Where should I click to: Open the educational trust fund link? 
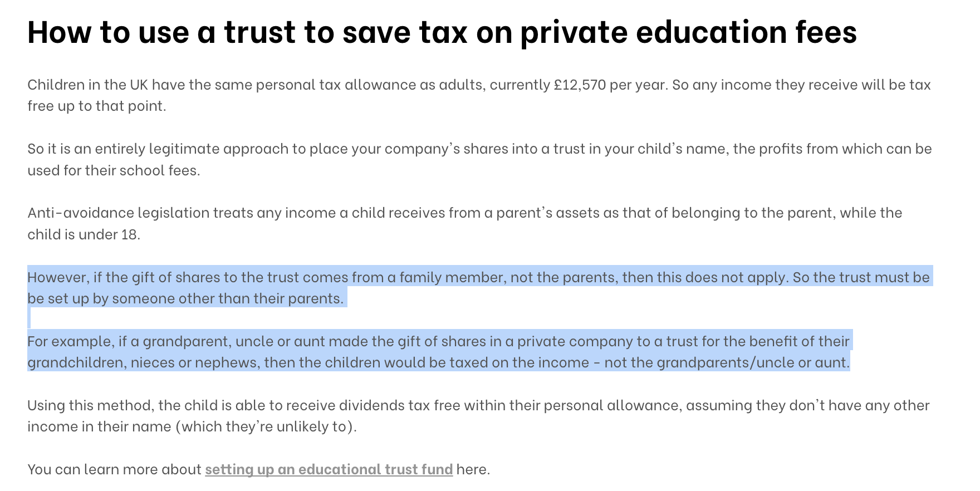pyautogui.click(x=329, y=469)
